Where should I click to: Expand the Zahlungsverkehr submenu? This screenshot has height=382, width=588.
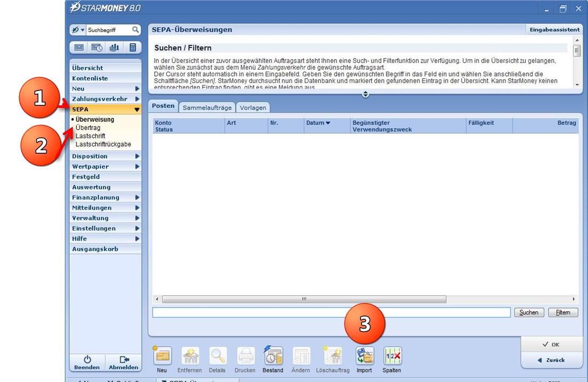(x=137, y=99)
